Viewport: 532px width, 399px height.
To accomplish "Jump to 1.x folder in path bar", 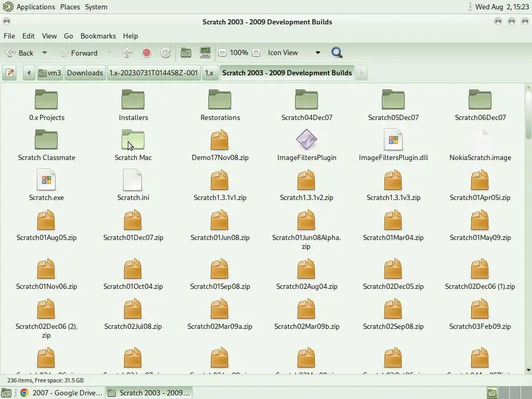I will (x=209, y=73).
